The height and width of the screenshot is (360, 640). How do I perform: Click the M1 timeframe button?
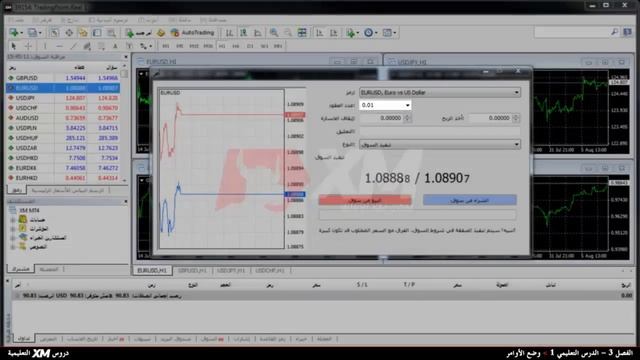click(x=165, y=46)
